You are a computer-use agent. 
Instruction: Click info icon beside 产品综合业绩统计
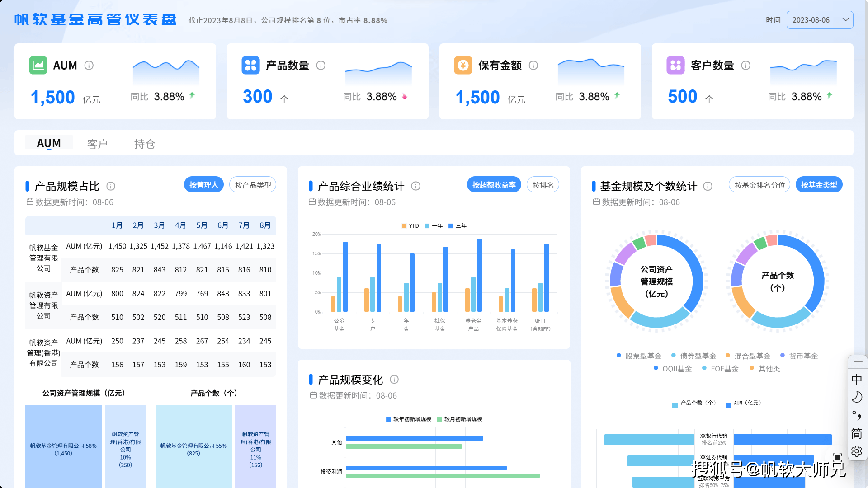pyautogui.click(x=416, y=186)
